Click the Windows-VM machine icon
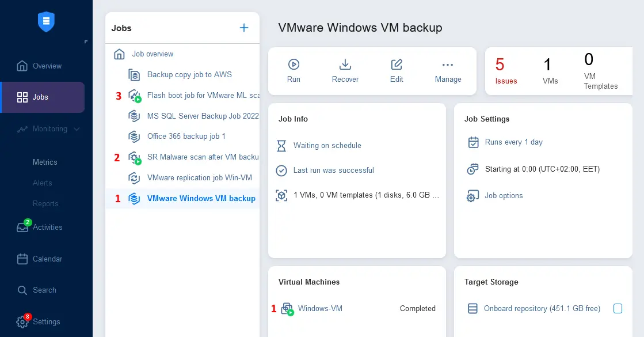The height and width of the screenshot is (337, 644). (x=288, y=309)
